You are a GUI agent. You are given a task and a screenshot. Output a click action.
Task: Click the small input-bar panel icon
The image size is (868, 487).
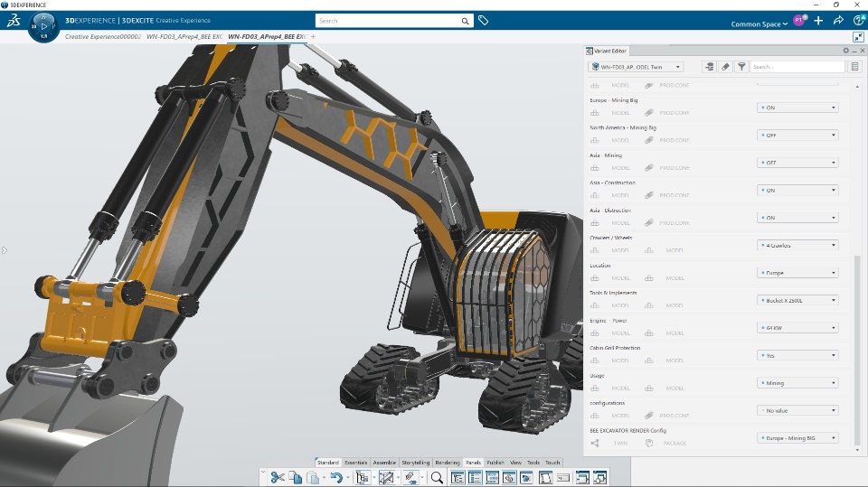pyautogui.click(x=563, y=478)
